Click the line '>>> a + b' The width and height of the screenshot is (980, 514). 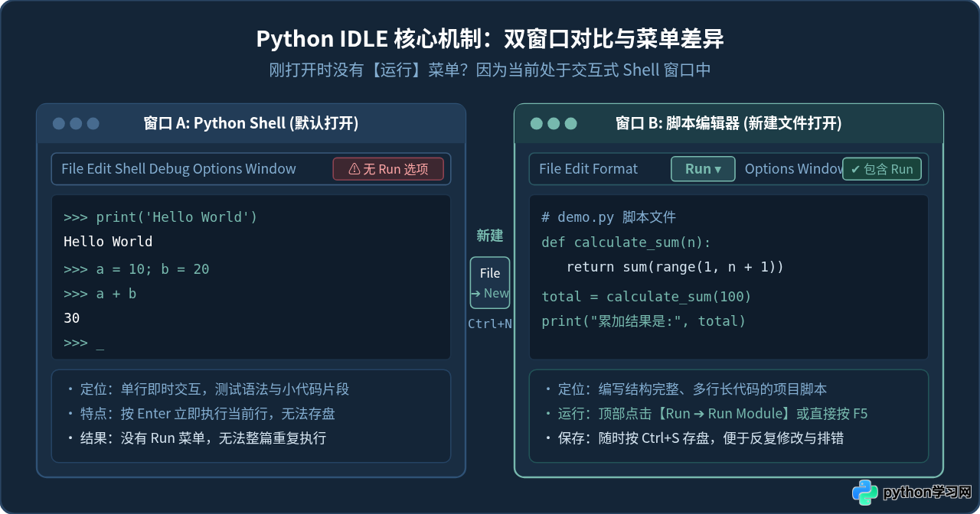tap(100, 294)
